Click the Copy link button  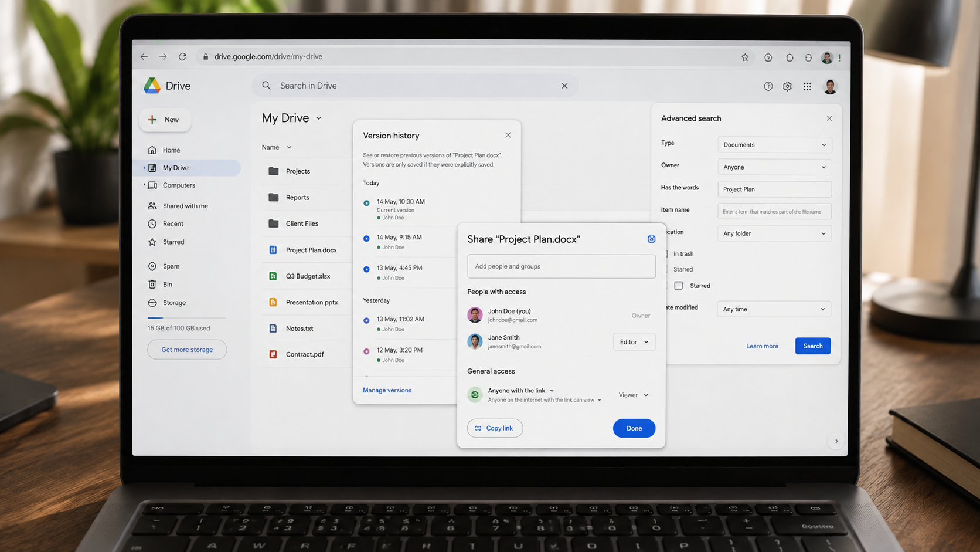495,428
